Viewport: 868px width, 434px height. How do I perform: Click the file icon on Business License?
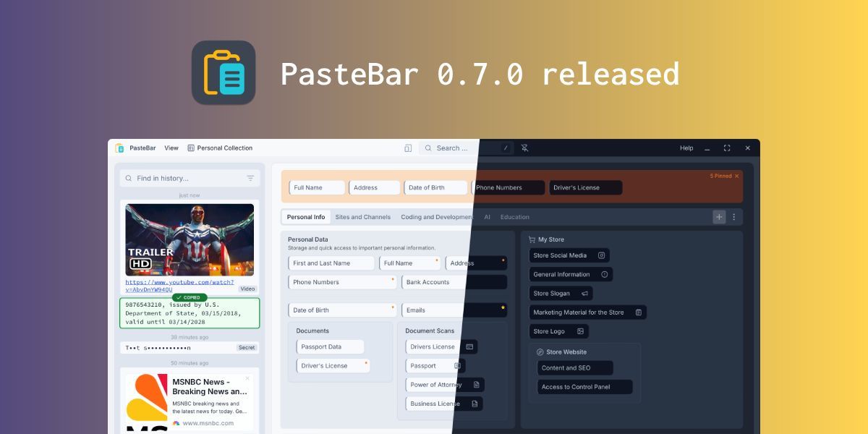(x=475, y=404)
